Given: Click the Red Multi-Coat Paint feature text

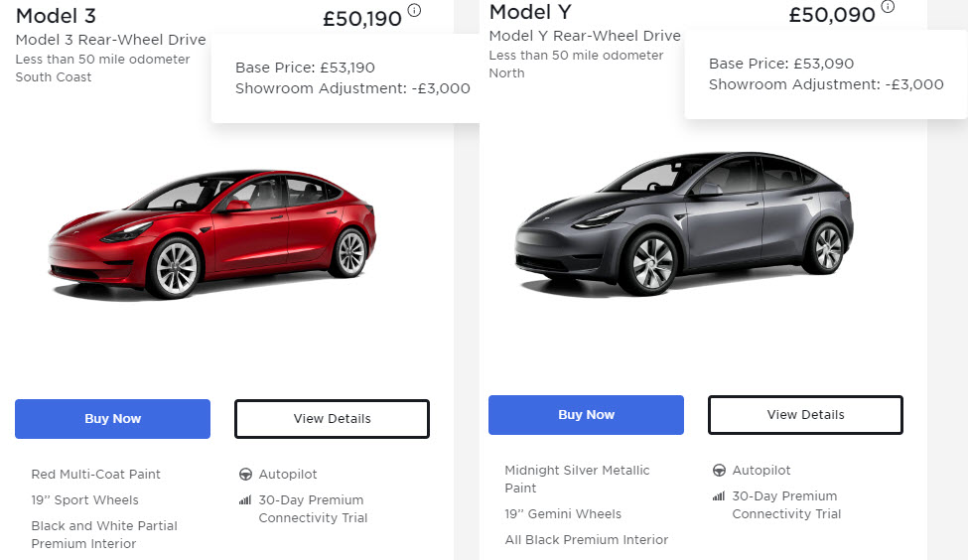Looking at the screenshot, I should click(95, 475).
